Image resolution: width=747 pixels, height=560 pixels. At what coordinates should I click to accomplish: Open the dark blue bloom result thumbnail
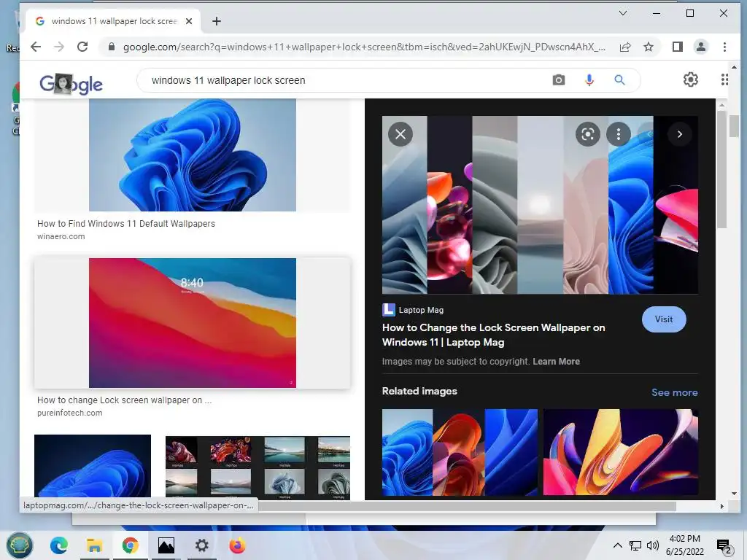pos(93,466)
